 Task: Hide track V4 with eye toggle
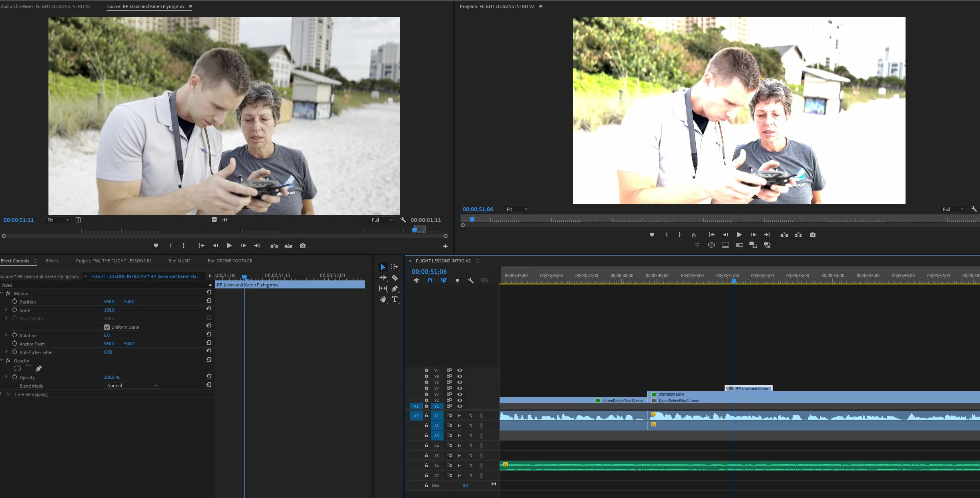click(460, 388)
